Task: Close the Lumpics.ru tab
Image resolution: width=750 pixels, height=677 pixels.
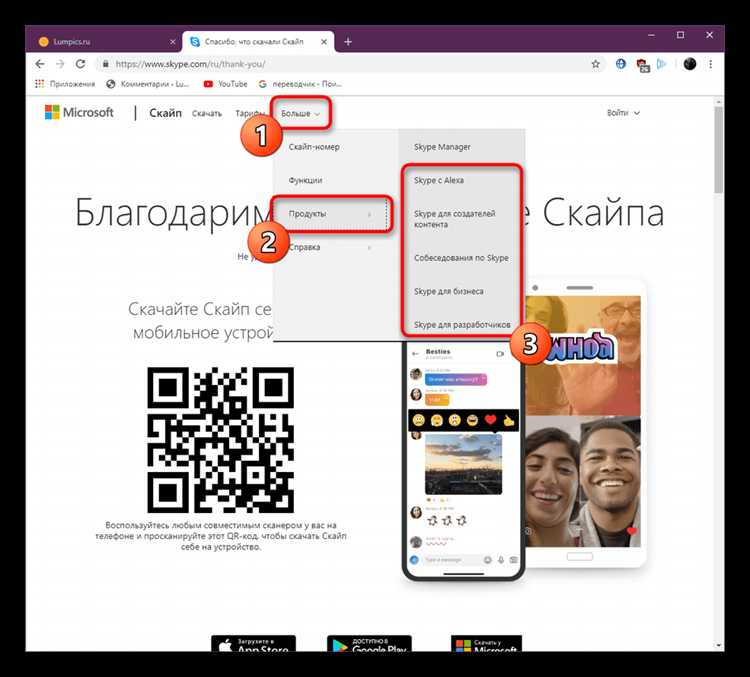Action: 173,42
